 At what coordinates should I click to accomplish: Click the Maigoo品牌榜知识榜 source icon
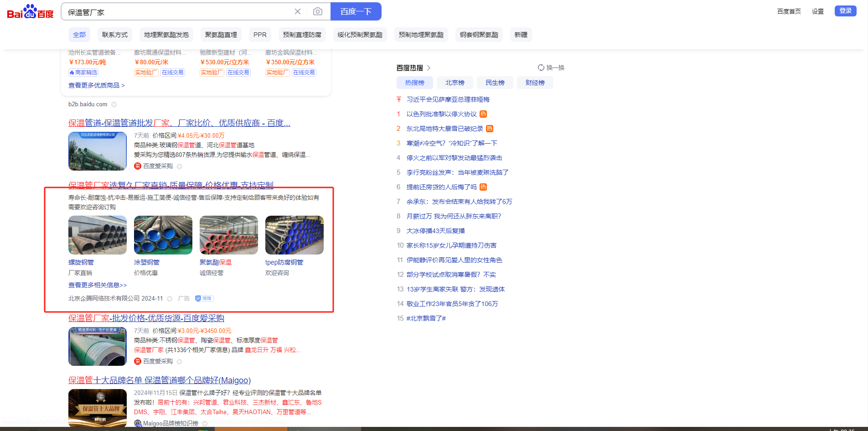138,423
